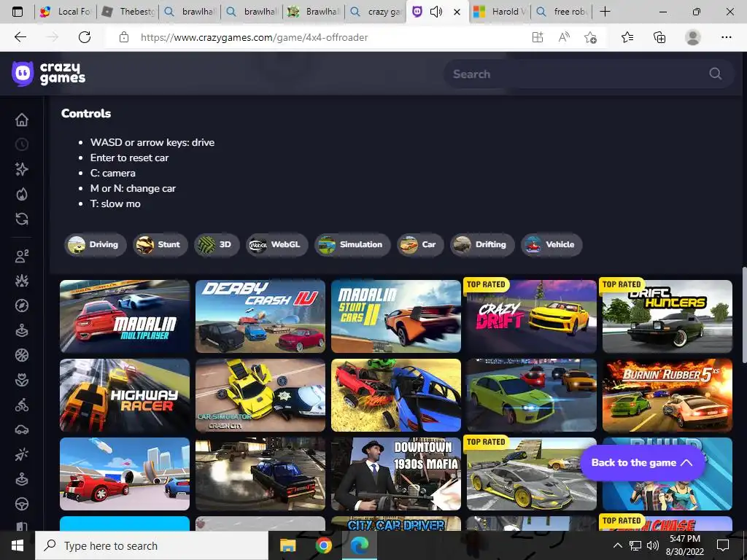
Task: Open the Crazy Drift game thumbnail
Action: pyautogui.click(x=532, y=316)
